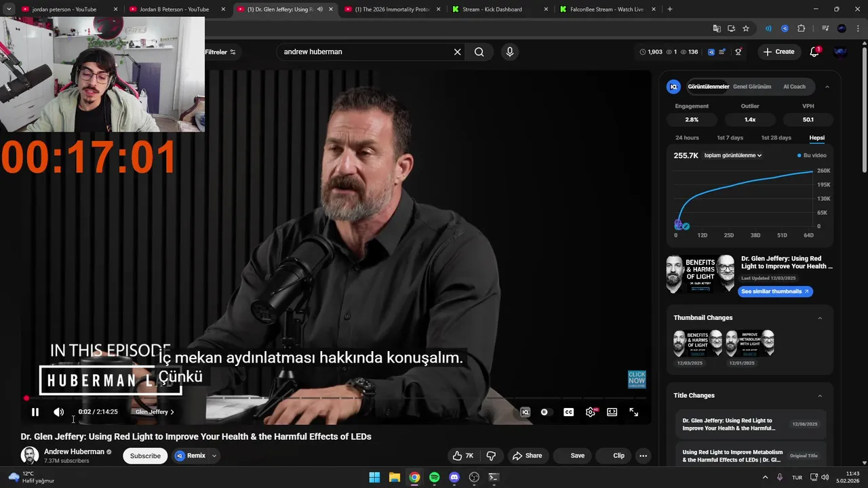Screen dimensions: 868x488
Task: Open browser extensions puzzle icon
Action: point(801,28)
